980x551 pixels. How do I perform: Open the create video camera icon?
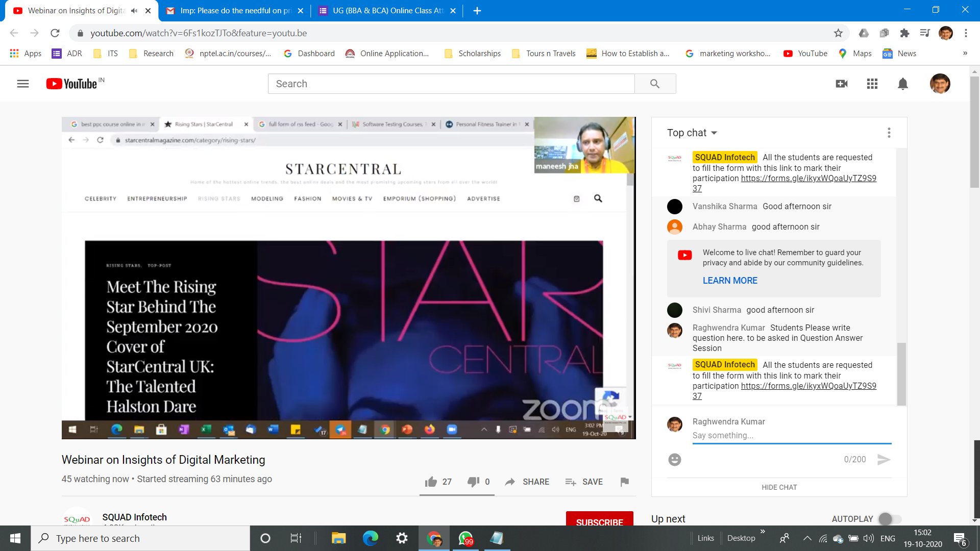click(842, 84)
